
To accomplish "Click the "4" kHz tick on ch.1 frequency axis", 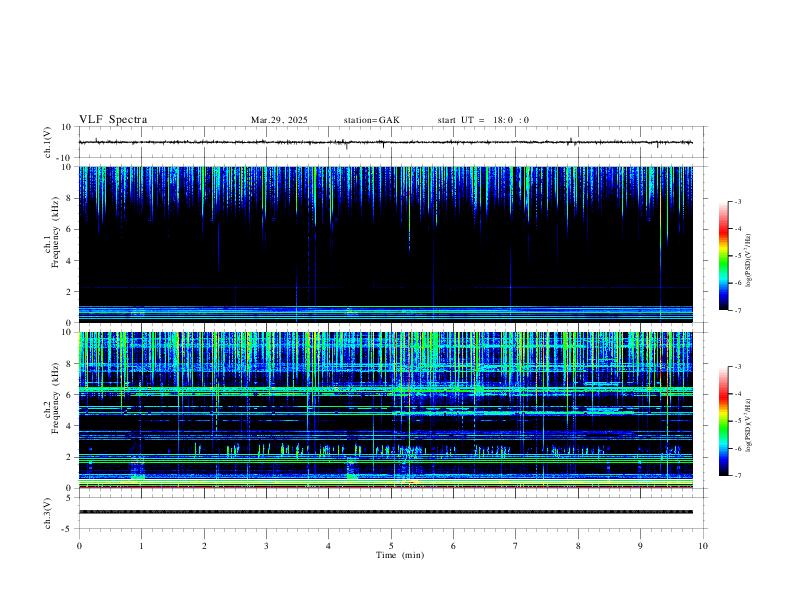I will coord(69,261).
